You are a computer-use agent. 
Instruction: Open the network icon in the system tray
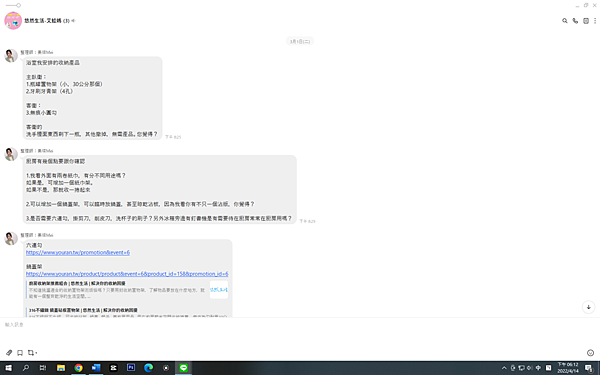coord(521,368)
